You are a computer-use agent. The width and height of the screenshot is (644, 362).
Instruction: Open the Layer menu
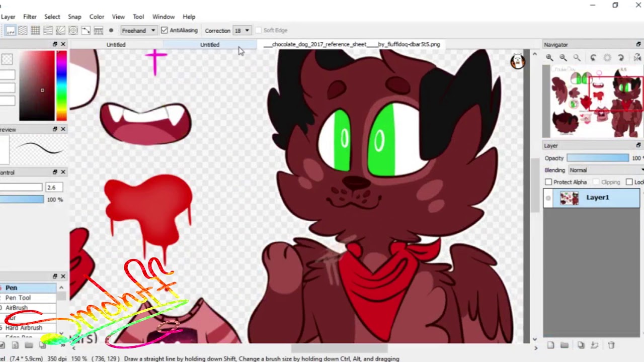pos(8,17)
